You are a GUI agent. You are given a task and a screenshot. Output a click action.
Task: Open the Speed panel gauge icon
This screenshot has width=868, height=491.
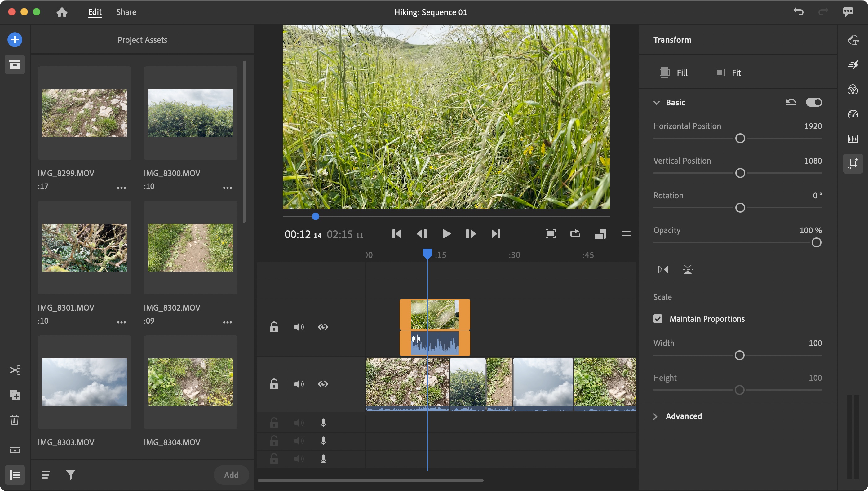853,114
